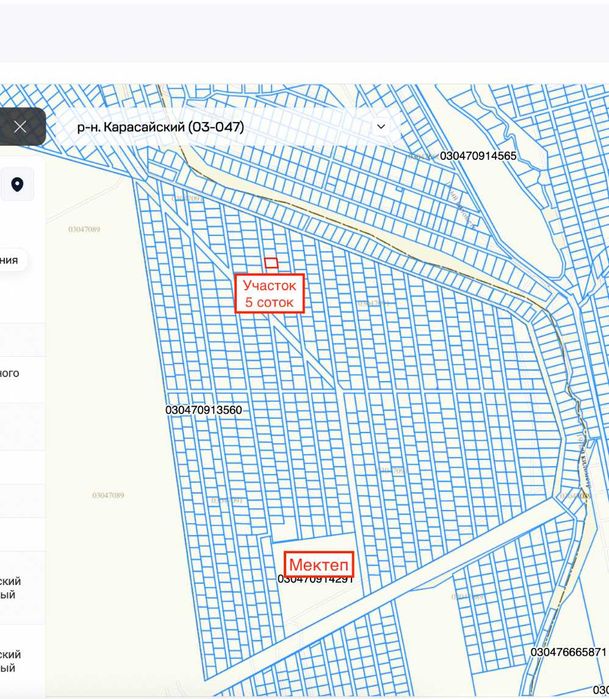Viewport: 609px width, 699px height.
Task: Click the Участок 5 соток annotation
Action: coord(270,293)
